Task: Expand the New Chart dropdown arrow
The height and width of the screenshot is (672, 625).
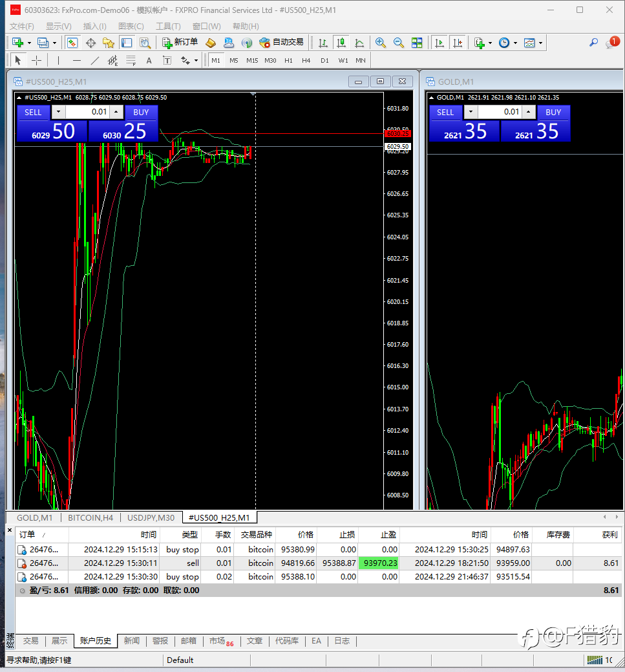Action: point(29,43)
